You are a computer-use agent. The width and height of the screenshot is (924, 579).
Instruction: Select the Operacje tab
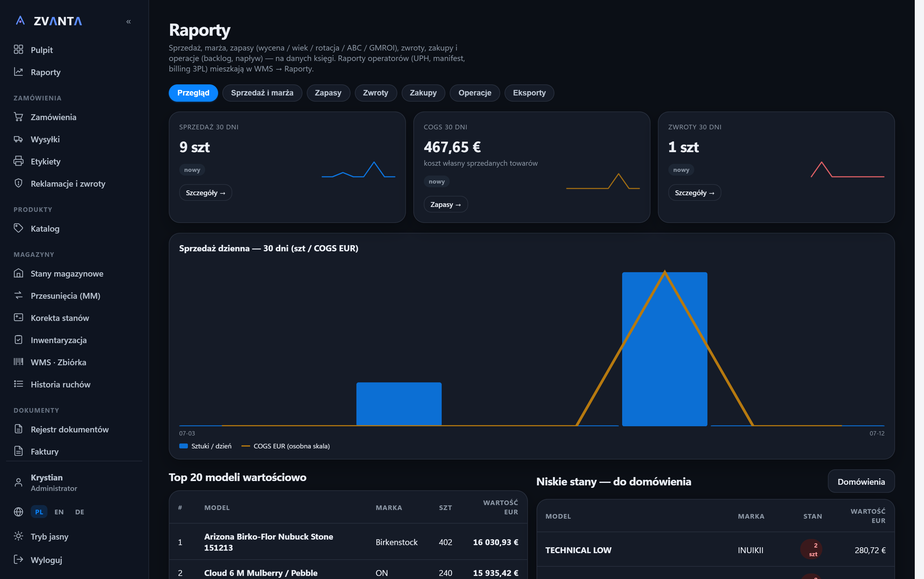tap(474, 93)
